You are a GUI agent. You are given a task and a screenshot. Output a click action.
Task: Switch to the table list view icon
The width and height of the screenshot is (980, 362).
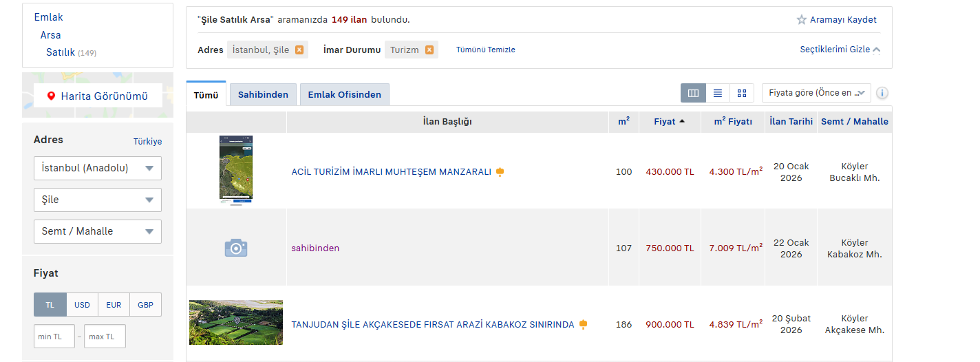coord(693,93)
